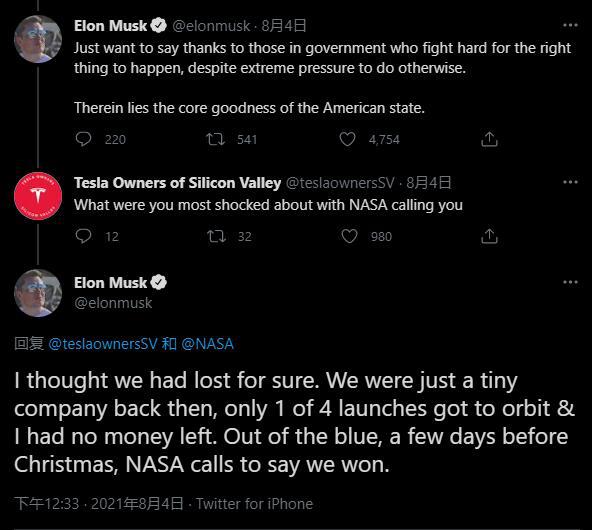Open the 2021年8月4日 timestamp on main tweet

[x=137, y=504]
